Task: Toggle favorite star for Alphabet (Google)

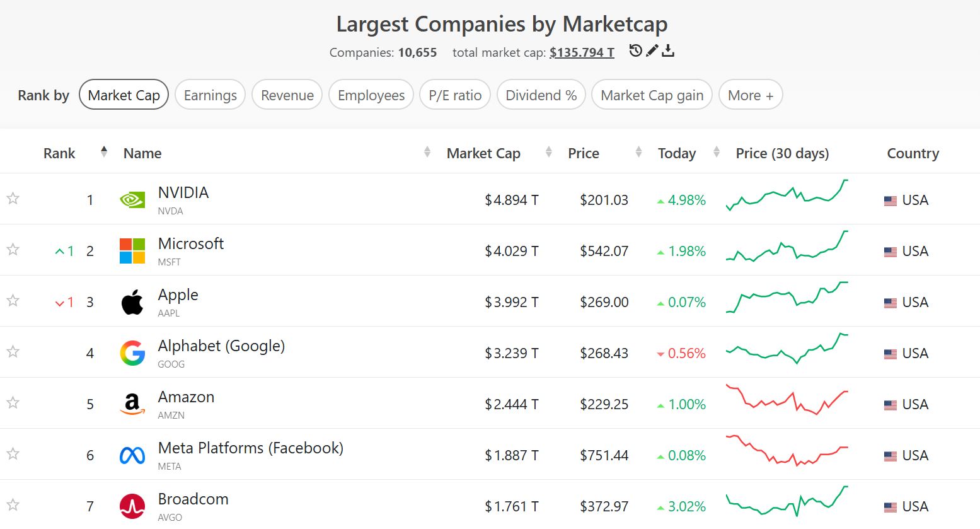Action: (x=13, y=352)
